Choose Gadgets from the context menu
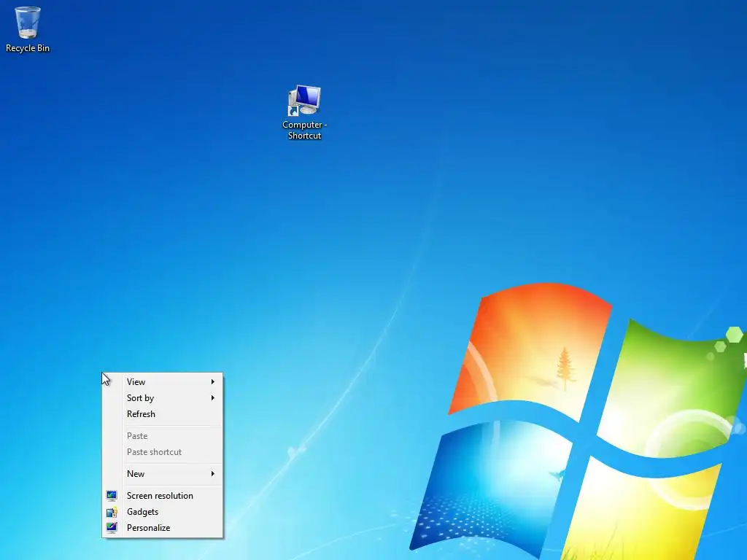This screenshot has width=747, height=560. click(x=163, y=512)
